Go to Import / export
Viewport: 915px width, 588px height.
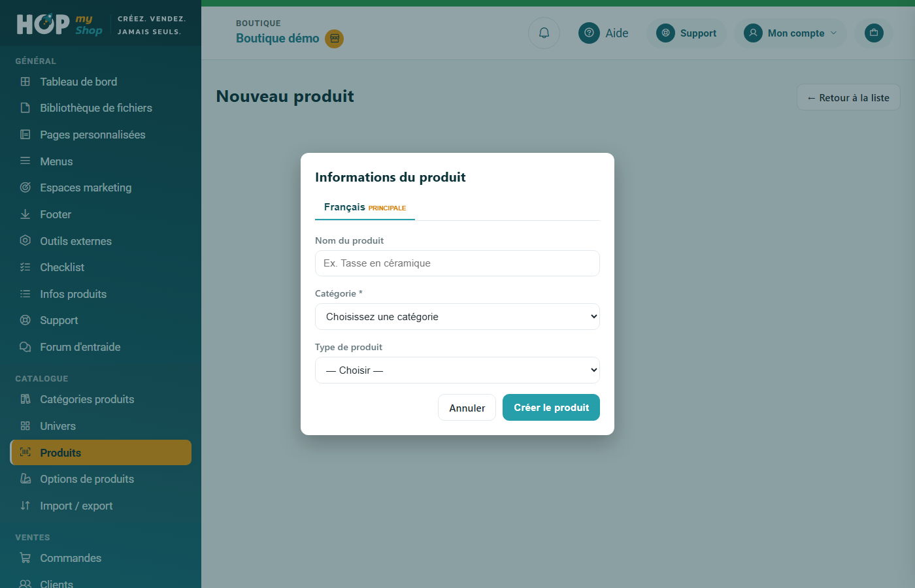pyautogui.click(x=101, y=506)
